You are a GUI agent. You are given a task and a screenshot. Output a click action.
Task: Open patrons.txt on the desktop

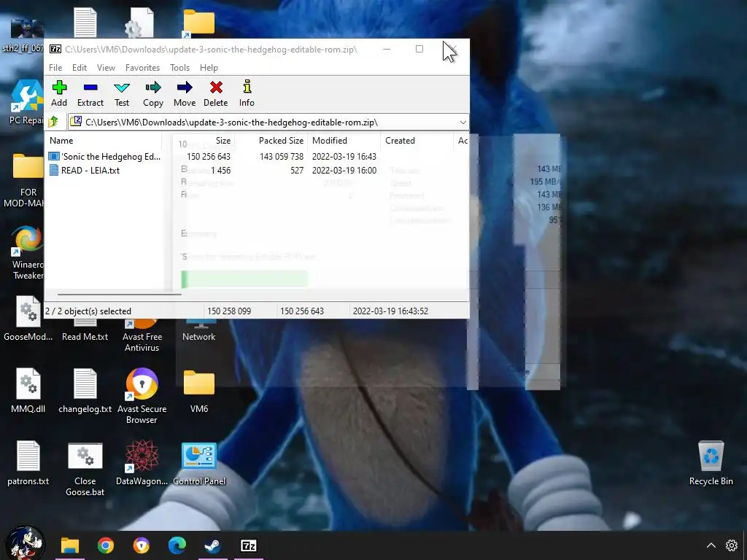28,462
